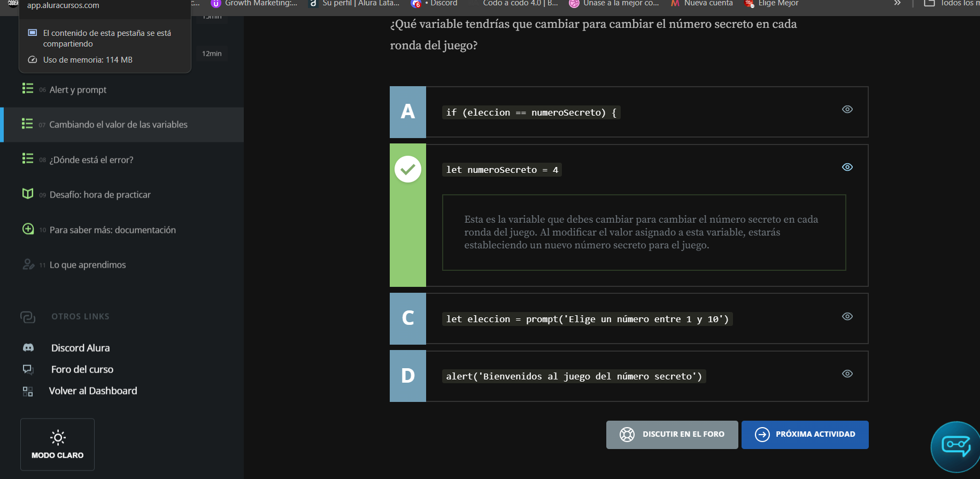Click the lifebuoy icon in 'Discutir en el foro'
Screen dimensions: 980x479
click(627, 434)
